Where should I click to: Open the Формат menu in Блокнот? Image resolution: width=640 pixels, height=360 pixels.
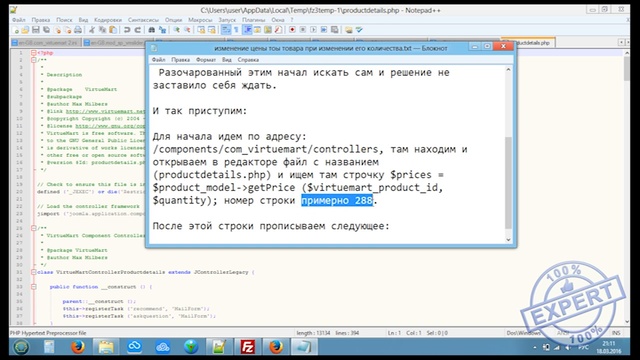[206, 60]
